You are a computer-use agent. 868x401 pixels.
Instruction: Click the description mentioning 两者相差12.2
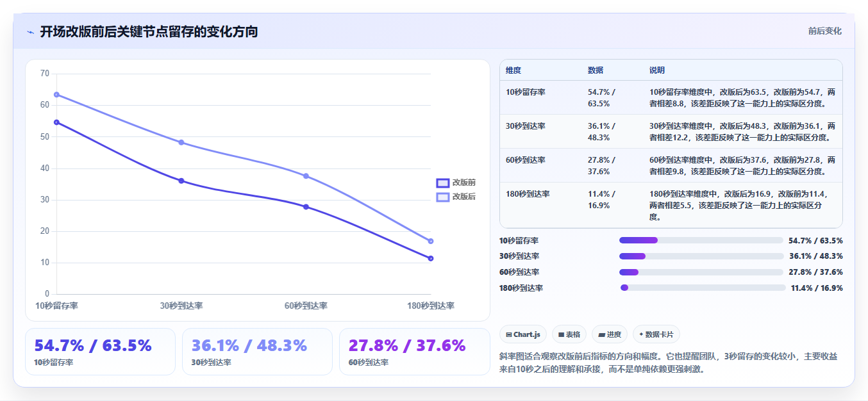742,132
